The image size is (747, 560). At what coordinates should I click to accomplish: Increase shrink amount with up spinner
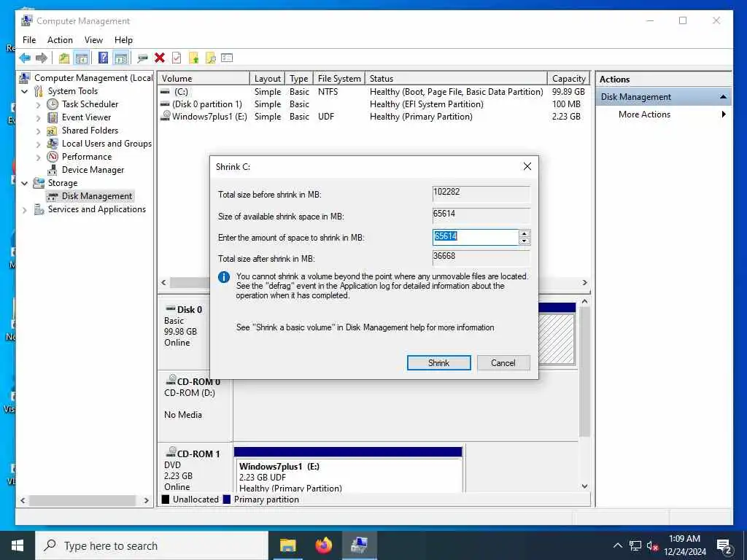[524, 234]
